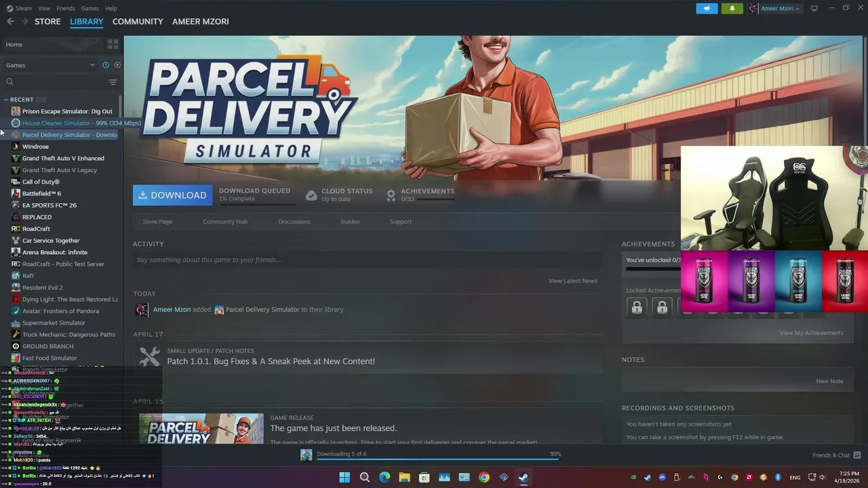Open the Store Page link

click(x=157, y=222)
